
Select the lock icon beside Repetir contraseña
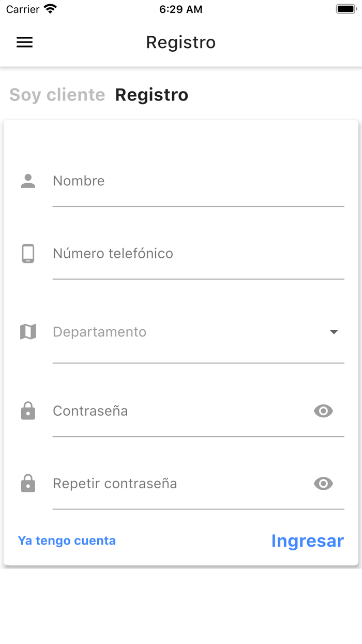(x=27, y=483)
